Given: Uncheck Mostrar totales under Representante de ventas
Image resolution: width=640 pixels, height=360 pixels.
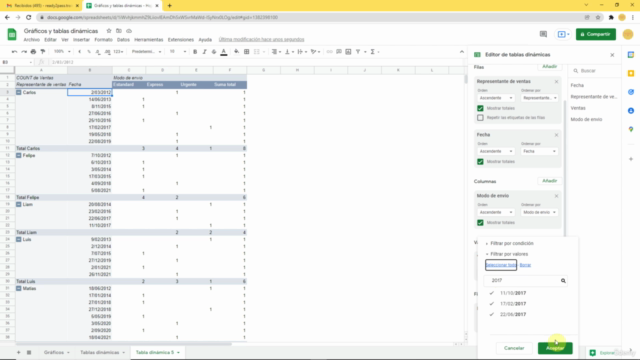Looking at the screenshot, I should pyautogui.click(x=480, y=108).
